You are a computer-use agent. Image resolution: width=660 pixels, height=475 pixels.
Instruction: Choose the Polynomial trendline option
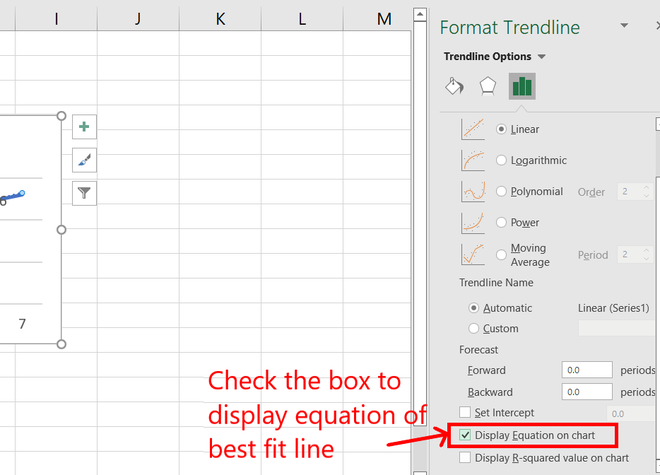tap(501, 191)
